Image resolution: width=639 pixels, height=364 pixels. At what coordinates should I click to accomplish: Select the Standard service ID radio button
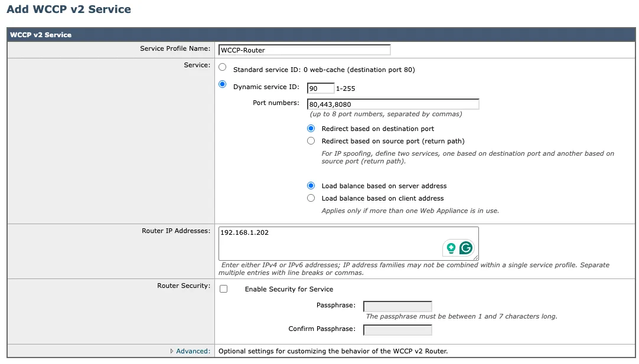(223, 67)
